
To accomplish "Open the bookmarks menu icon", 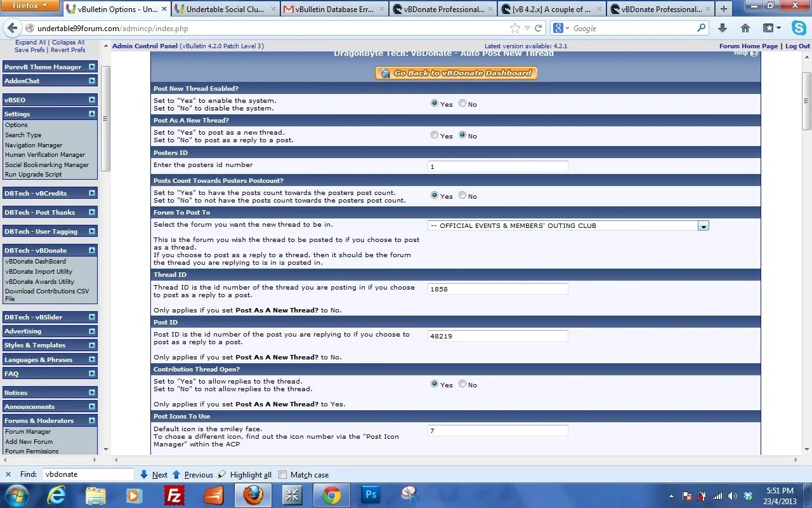I will tap(772, 29).
